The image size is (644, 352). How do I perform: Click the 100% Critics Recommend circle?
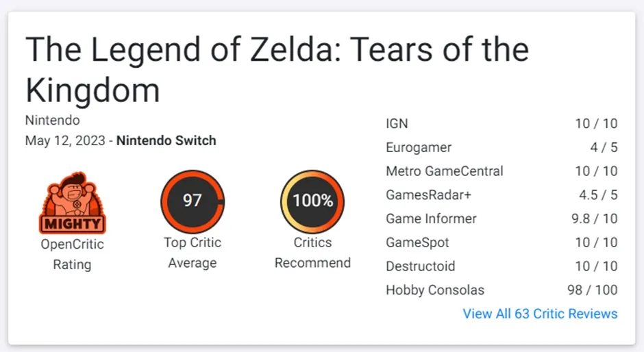pyautogui.click(x=312, y=201)
